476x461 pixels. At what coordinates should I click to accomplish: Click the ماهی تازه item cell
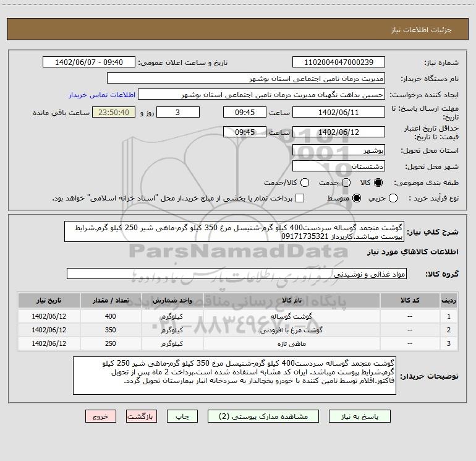pyautogui.click(x=291, y=343)
